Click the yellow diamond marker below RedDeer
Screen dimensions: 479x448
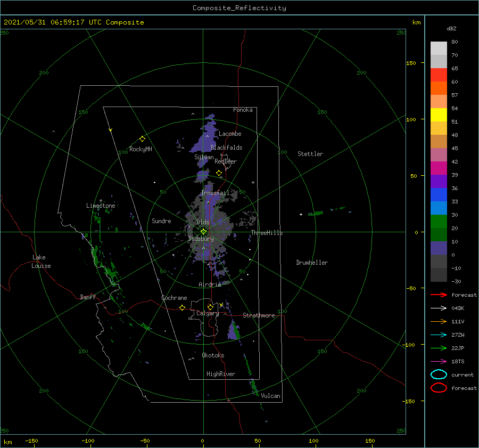[219, 173]
